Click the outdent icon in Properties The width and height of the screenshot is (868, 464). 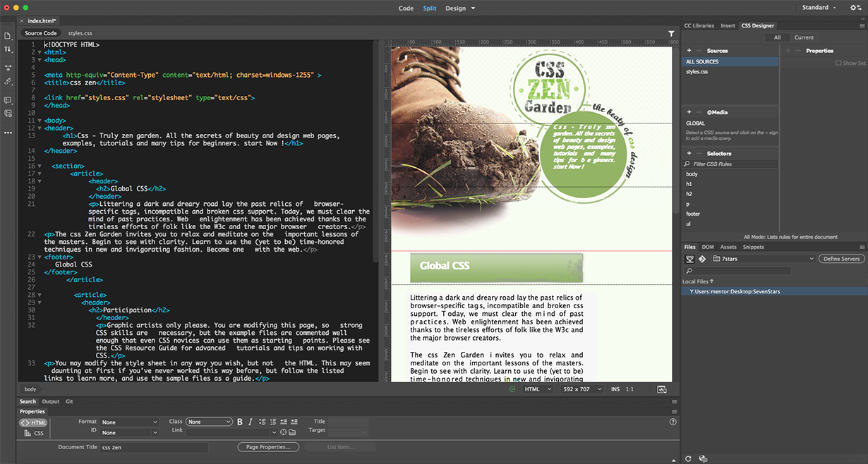[x=282, y=422]
